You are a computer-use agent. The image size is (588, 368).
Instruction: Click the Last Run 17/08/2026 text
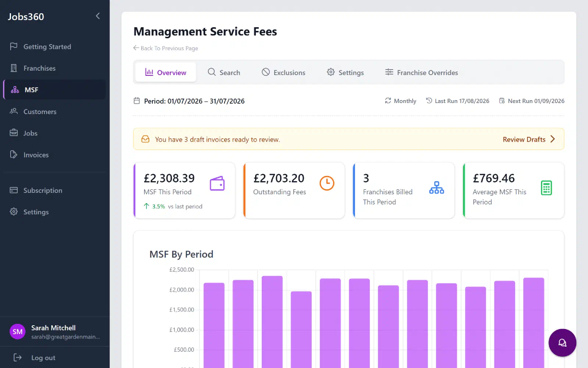[462, 101]
